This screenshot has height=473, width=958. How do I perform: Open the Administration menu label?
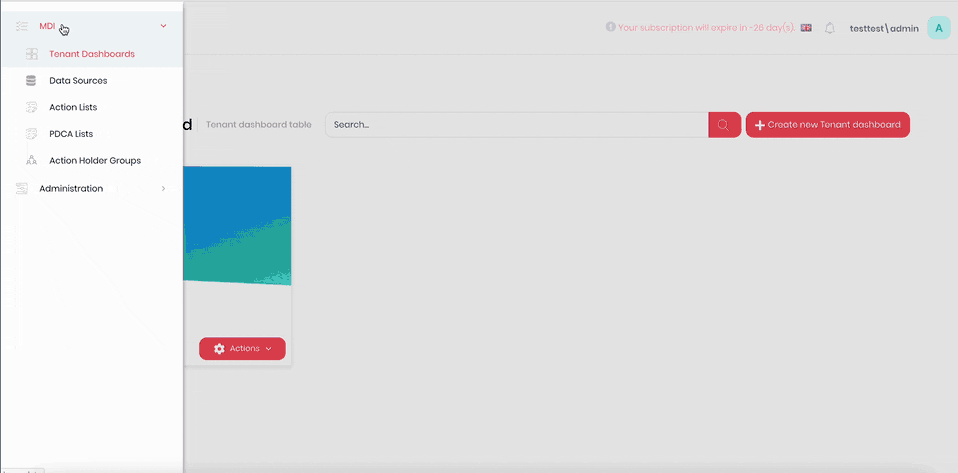71,189
